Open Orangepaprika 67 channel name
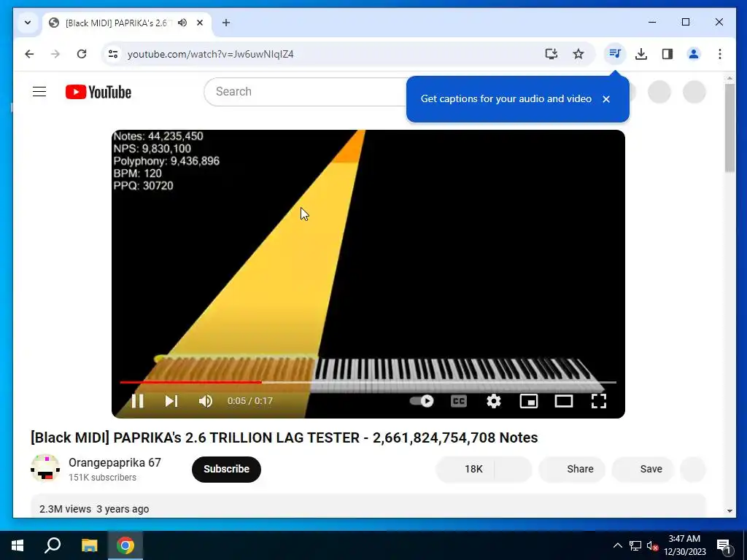The width and height of the screenshot is (747, 560). point(115,462)
